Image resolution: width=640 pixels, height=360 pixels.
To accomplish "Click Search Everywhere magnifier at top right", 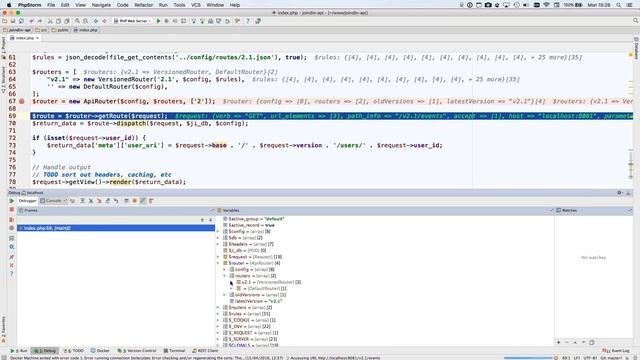I will [636, 21].
